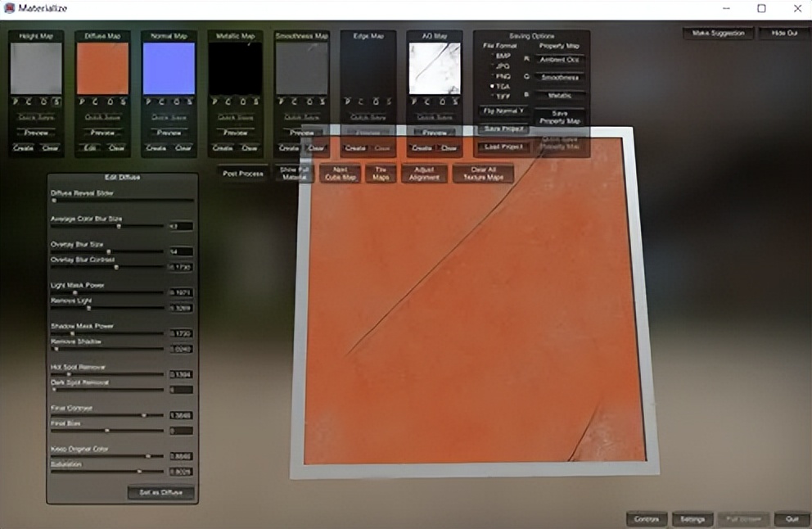
Task: Open B channel Metallic property selector
Action: [x=559, y=96]
